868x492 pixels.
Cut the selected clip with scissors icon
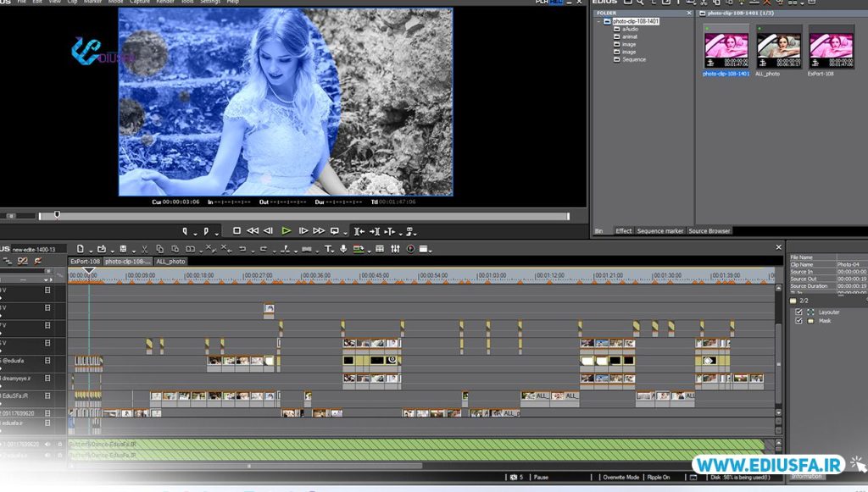[144, 249]
